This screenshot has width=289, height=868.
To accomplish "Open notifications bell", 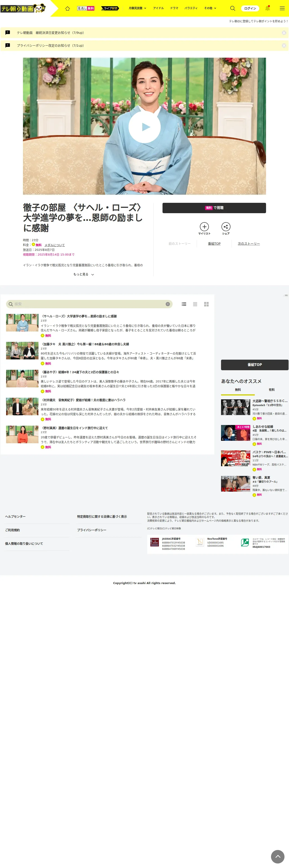I will (267, 8).
